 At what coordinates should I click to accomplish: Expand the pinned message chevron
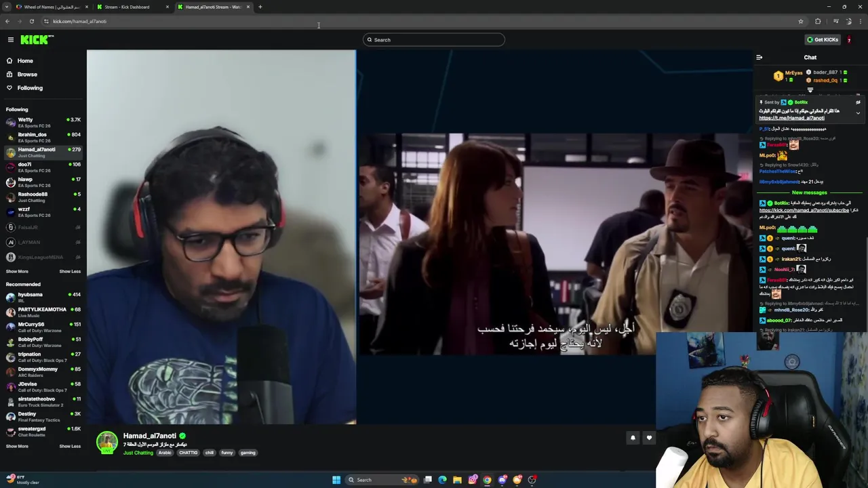coord(858,113)
